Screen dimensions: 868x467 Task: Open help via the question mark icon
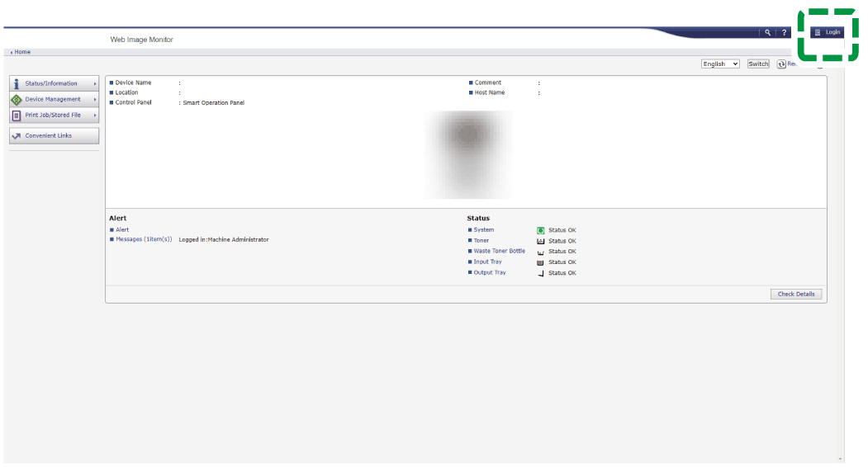coord(785,33)
